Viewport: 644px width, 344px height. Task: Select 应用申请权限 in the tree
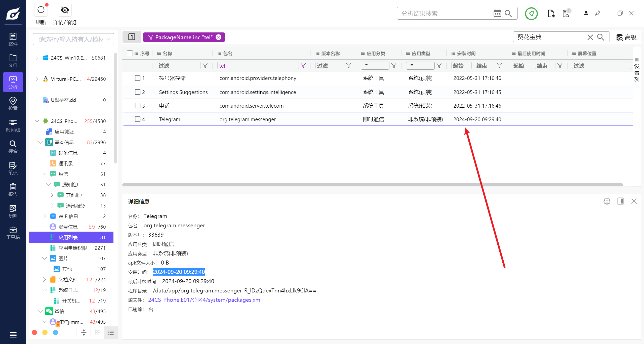tap(72, 248)
